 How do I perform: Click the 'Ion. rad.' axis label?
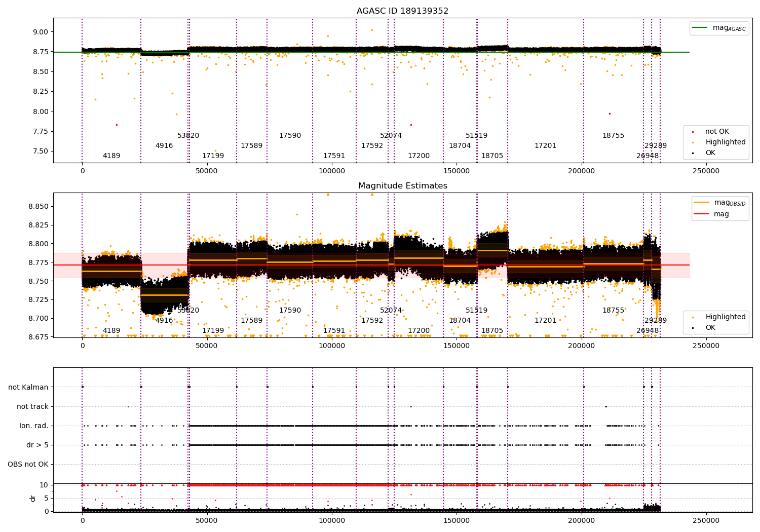(x=34, y=426)
